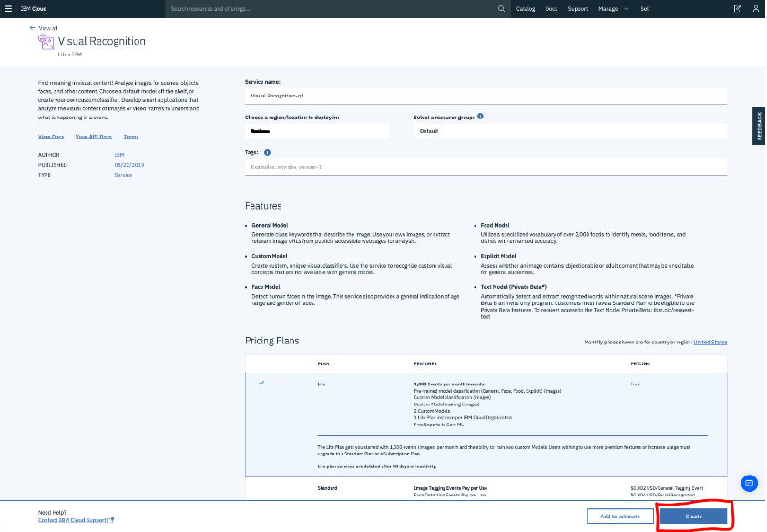Open the Manage menu
Image resolution: width=767 pixels, height=532 pixels.
[608, 9]
